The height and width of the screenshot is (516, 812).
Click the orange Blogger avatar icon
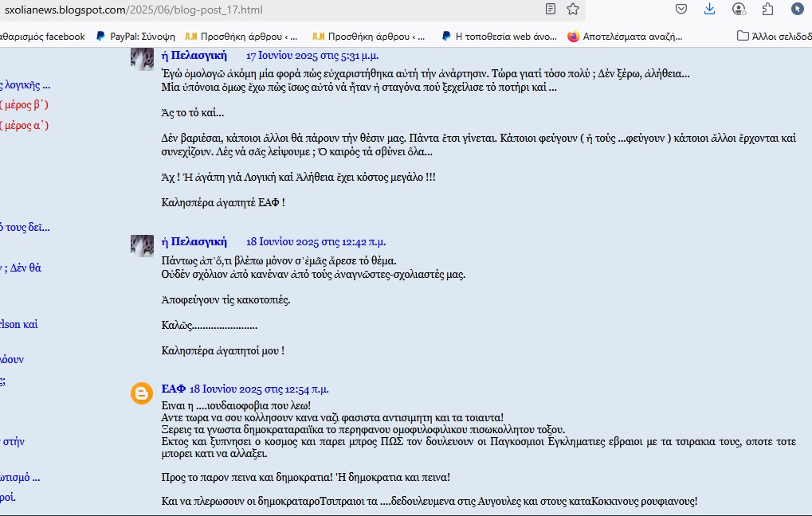pyautogui.click(x=141, y=394)
